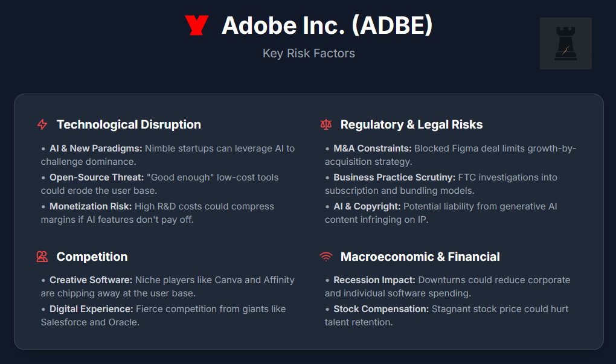Click the Key Risk Factors subtitle

(x=309, y=53)
